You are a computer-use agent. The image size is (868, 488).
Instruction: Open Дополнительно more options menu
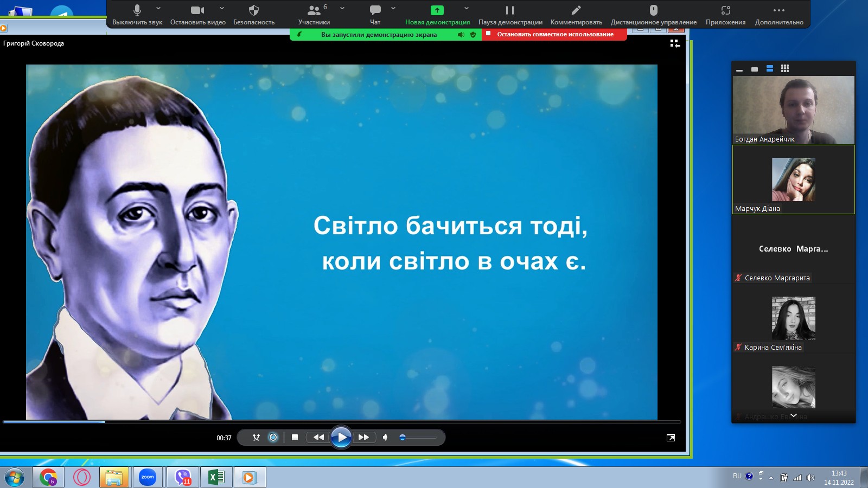[x=779, y=15]
